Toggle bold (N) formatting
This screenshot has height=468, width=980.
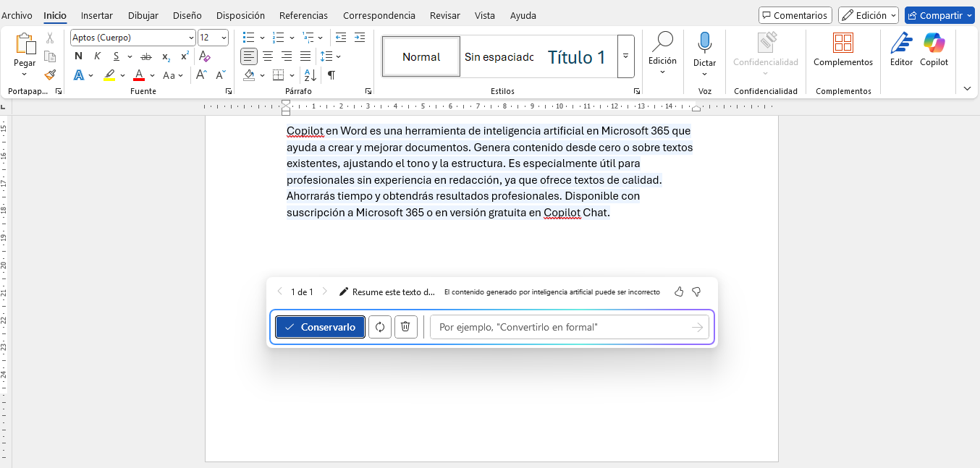point(78,56)
